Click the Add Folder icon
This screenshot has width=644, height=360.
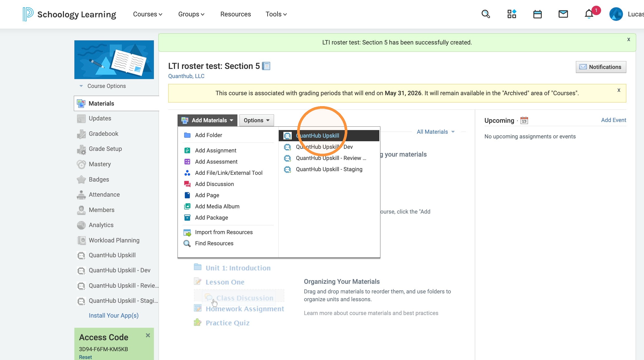(187, 135)
